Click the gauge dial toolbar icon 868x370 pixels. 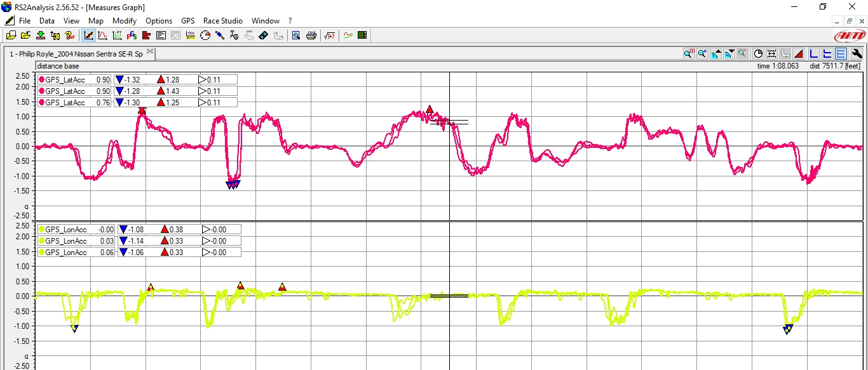(205, 36)
